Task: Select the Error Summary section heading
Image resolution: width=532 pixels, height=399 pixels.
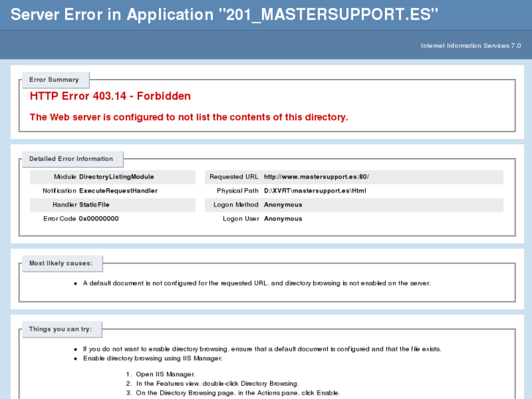Action: tap(54, 80)
